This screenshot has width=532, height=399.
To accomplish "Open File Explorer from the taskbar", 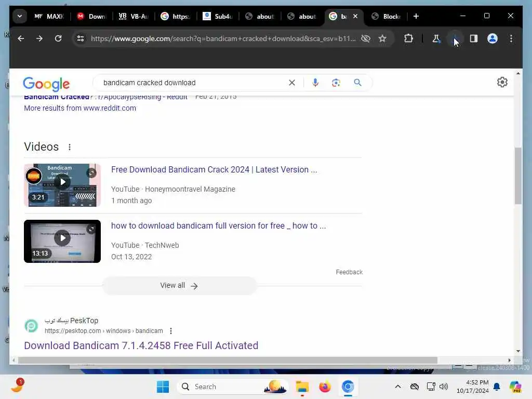I will [302, 387].
